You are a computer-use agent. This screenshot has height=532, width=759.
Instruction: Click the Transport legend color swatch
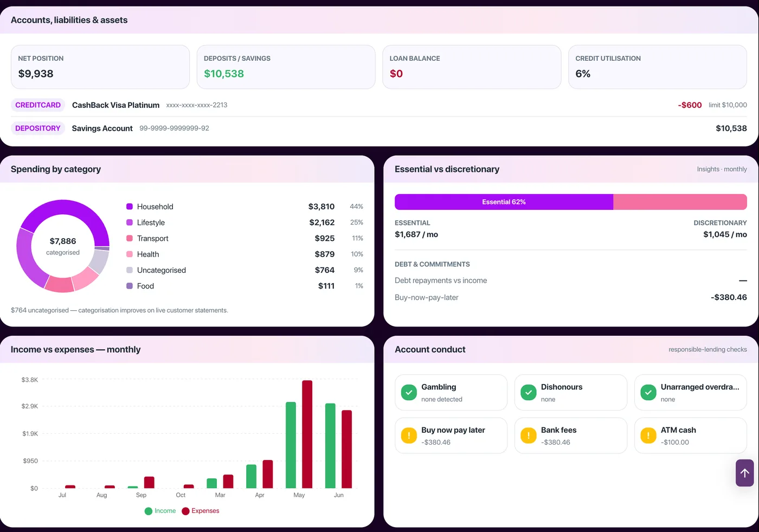[x=130, y=238]
